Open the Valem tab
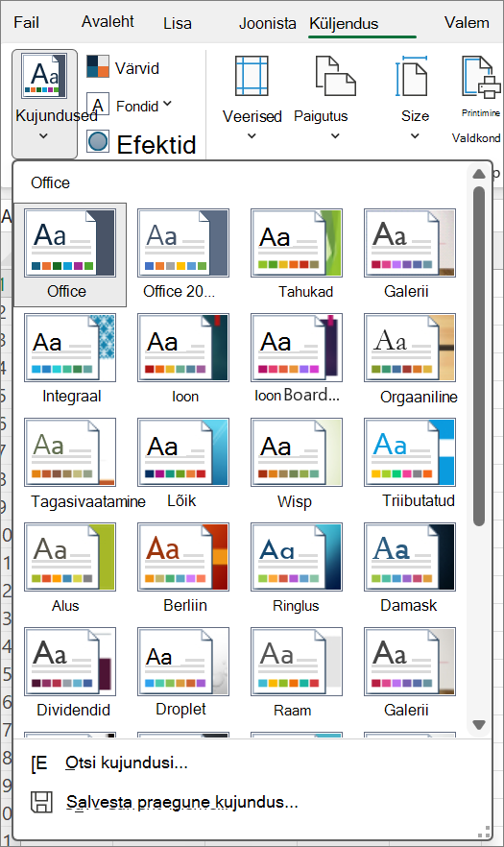Viewport: 504px width, 847px height. click(x=467, y=23)
